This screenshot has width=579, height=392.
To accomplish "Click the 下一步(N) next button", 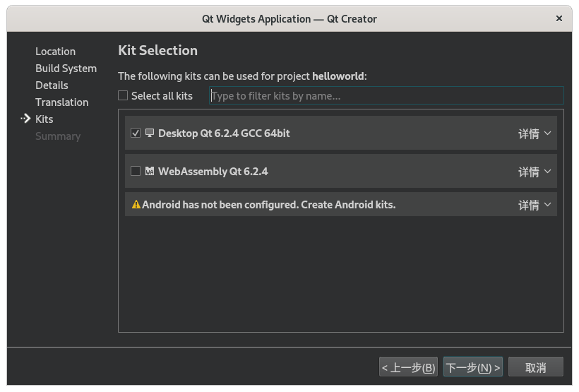I will [x=473, y=367].
